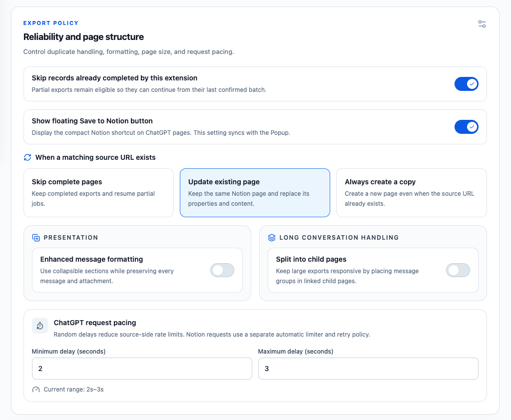Select the Skip complete pages option
This screenshot has width=511, height=420.
(98, 193)
